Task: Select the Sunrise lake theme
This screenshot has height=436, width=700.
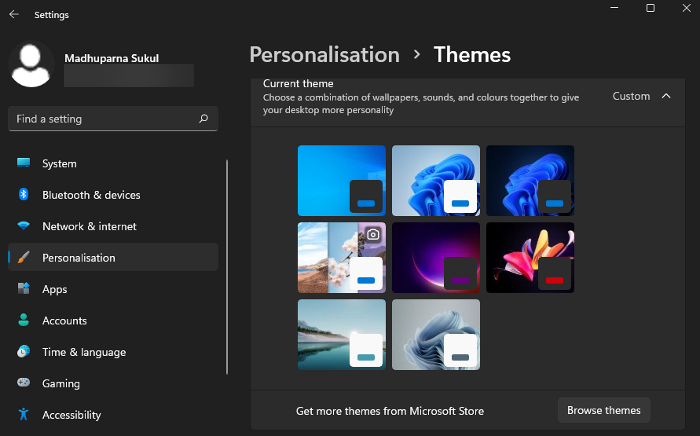Action: tap(342, 334)
